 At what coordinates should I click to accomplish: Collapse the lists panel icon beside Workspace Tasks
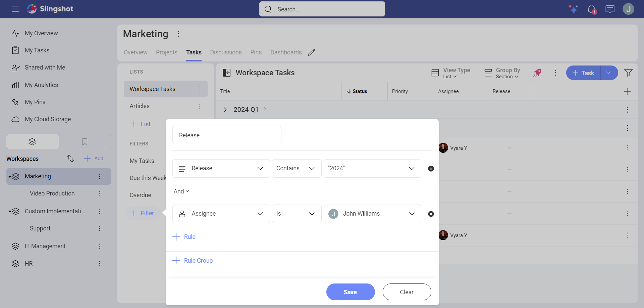point(227,73)
